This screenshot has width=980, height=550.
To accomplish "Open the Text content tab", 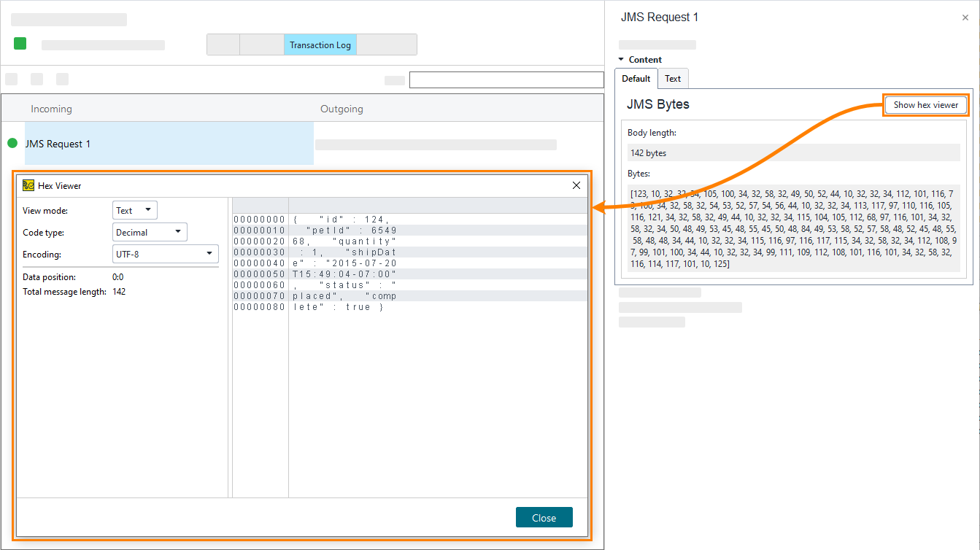I will [673, 79].
